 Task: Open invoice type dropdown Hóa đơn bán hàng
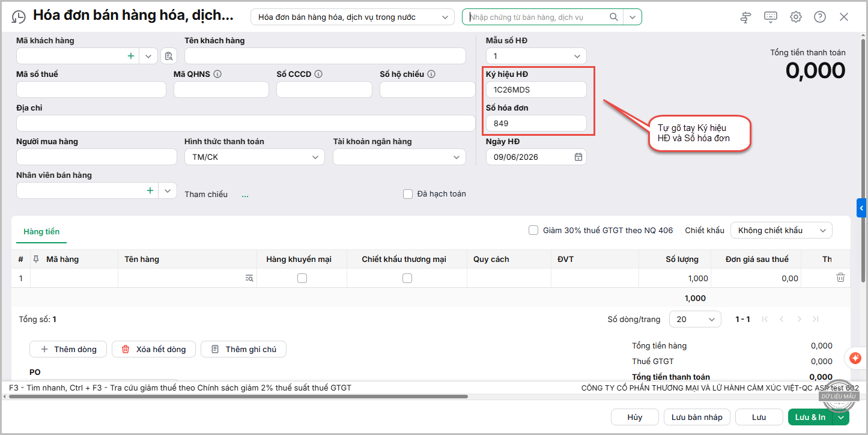(353, 17)
